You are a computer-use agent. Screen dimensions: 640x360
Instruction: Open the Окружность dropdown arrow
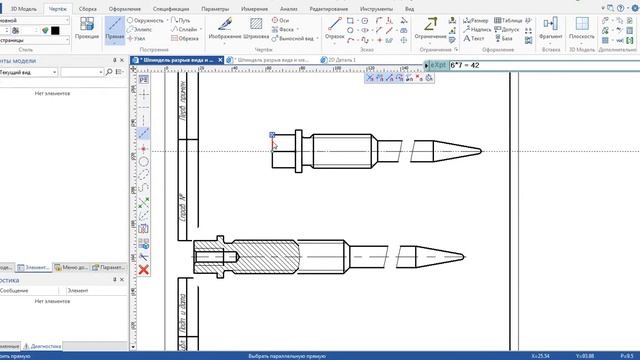tap(167, 20)
